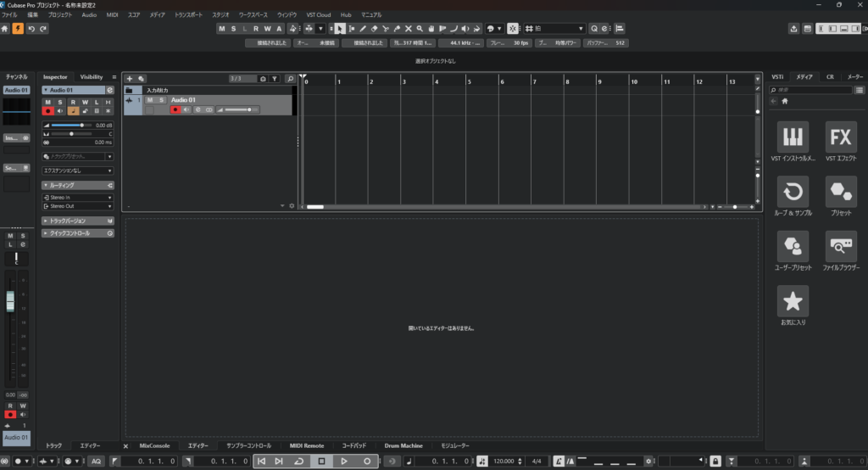Select the Erase tool in toolbar

tap(375, 29)
